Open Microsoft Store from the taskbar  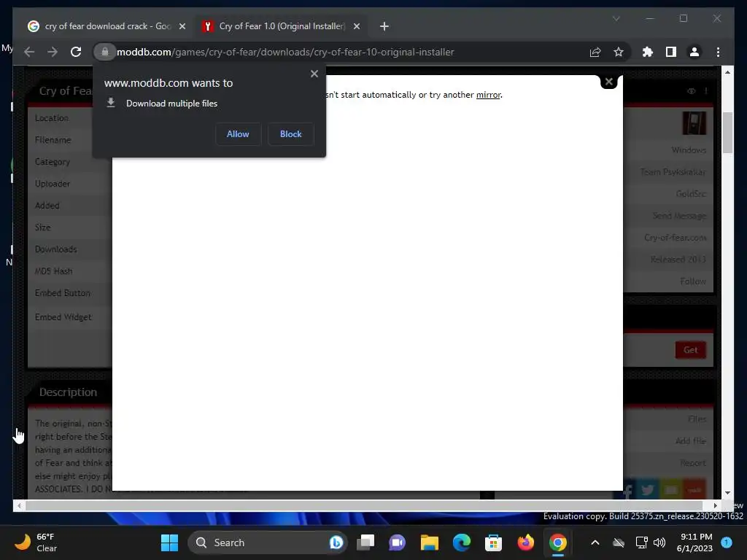click(493, 542)
